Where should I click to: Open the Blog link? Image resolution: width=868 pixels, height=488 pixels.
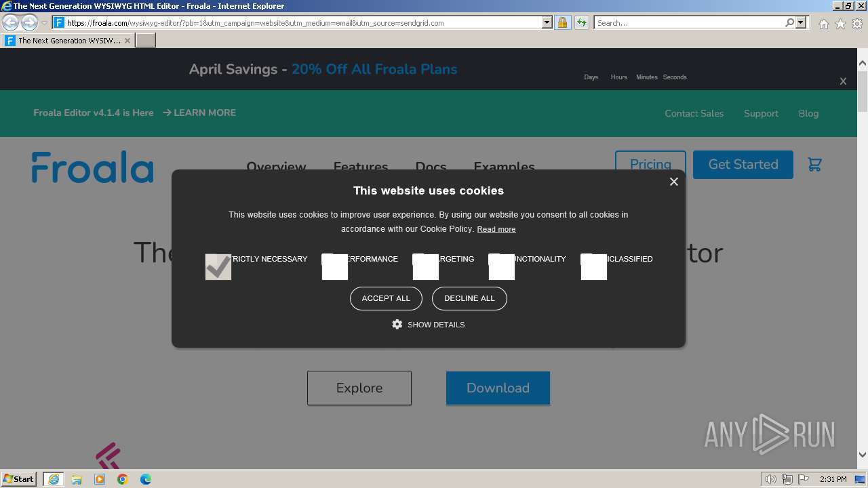(808, 113)
